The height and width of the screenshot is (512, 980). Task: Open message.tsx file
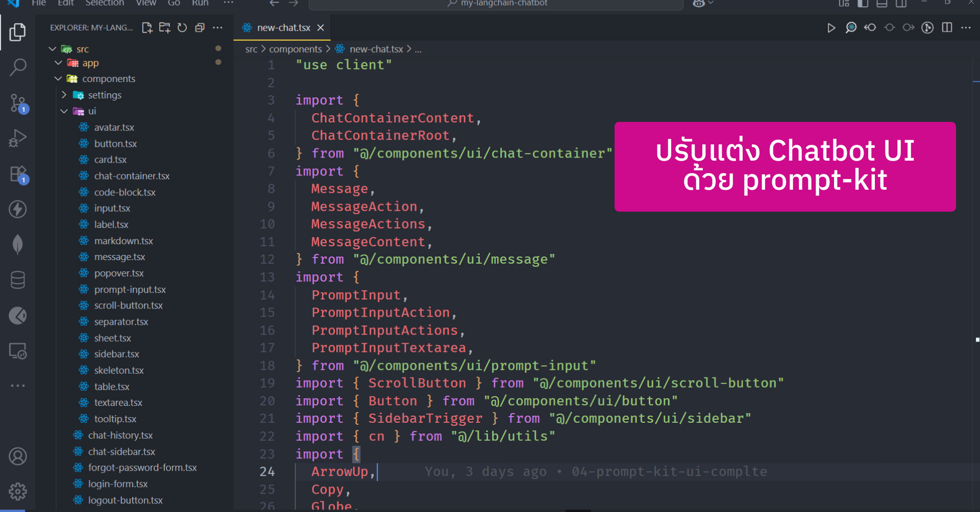pyautogui.click(x=119, y=257)
